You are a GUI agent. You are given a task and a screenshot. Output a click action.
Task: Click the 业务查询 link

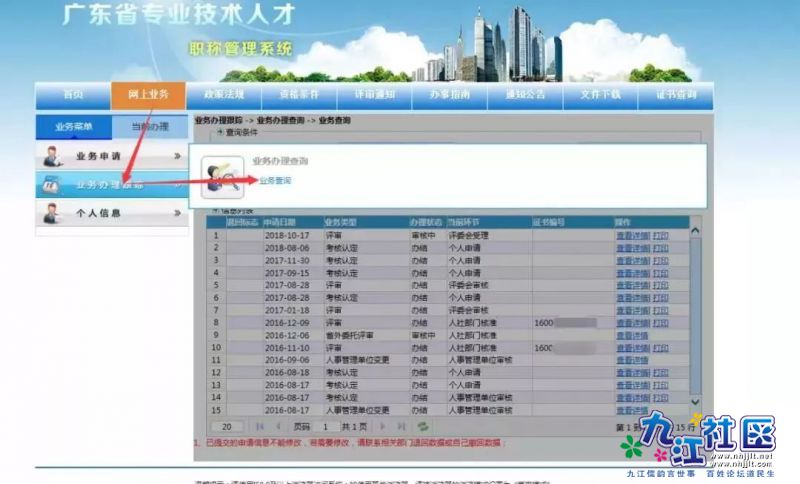275,181
